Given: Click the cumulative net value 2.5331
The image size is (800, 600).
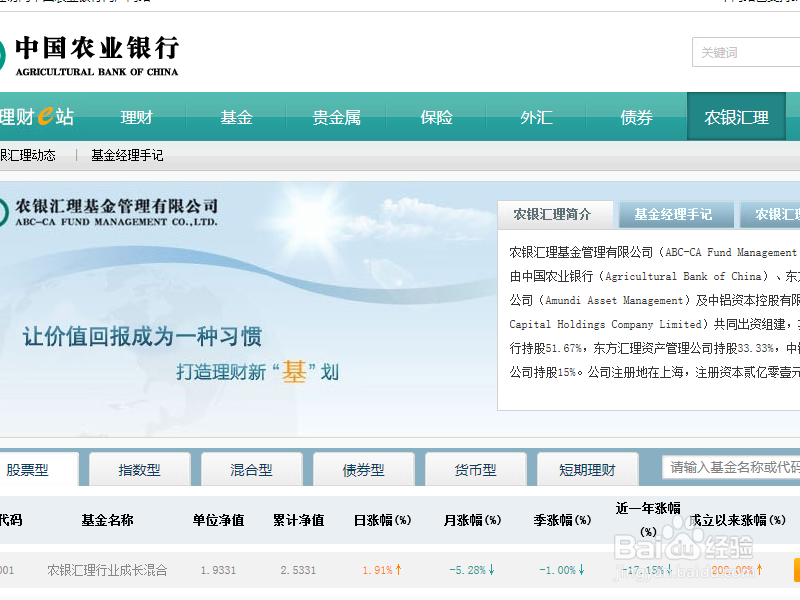Looking at the screenshot, I should click(x=298, y=570).
